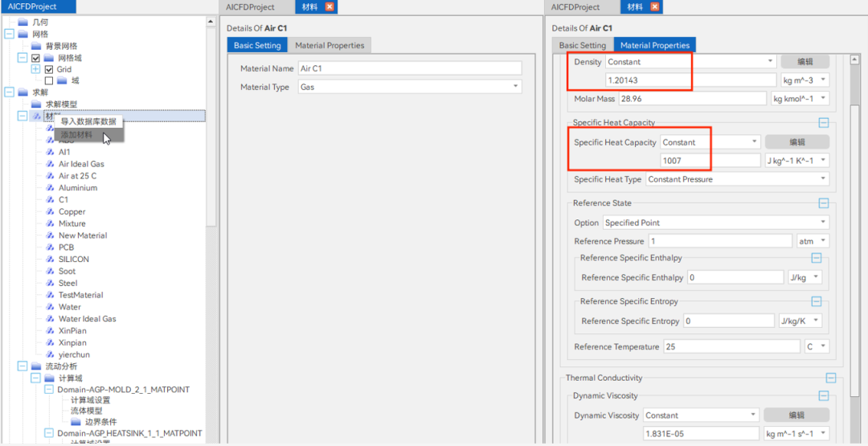Collapse the 流动分析 tree node
Image resolution: width=868 pixels, height=446 pixels.
(23, 366)
